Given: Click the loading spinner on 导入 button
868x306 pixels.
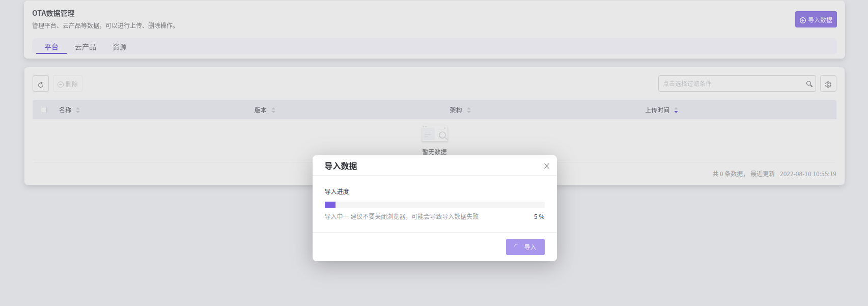Looking at the screenshot, I should 516,246.
